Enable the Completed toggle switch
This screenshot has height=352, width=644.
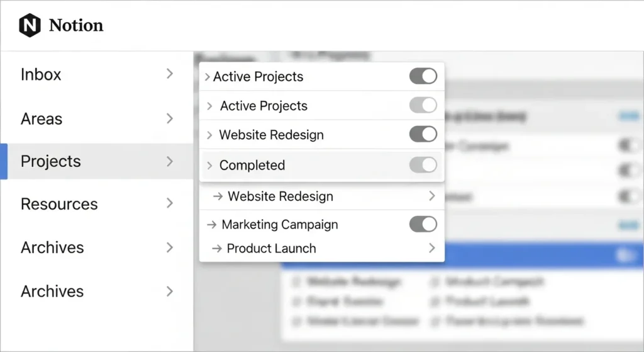[x=423, y=165]
